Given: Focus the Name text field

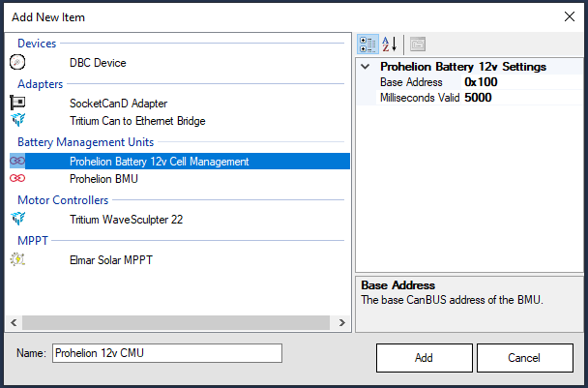Looking at the screenshot, I should point(167,353).
